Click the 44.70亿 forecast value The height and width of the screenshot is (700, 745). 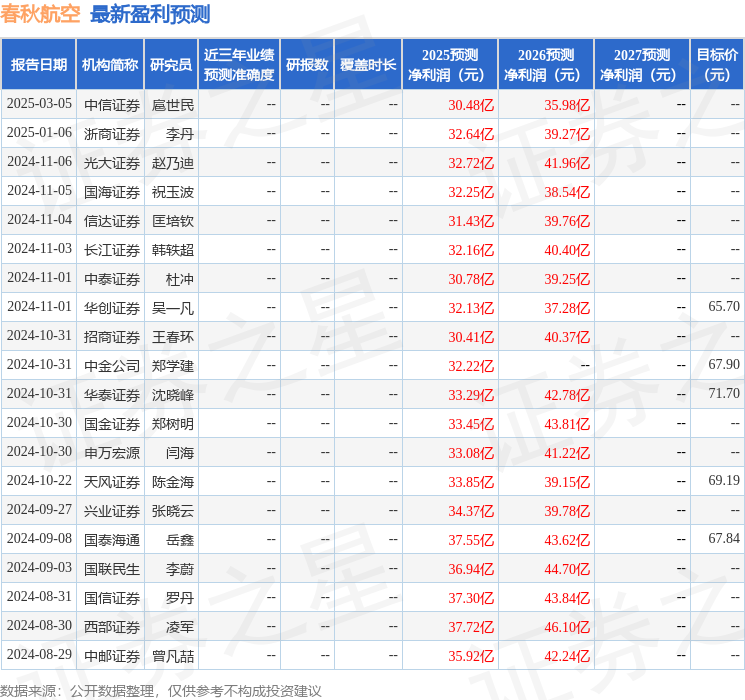(x=567, y=569)
